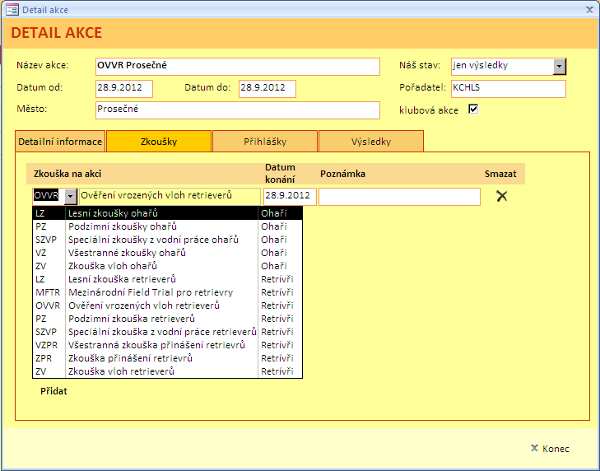The height and width of the screenshot is (471, 600).
Task: Open the Náš stav dropdown
Action: [x=559, y=67]
